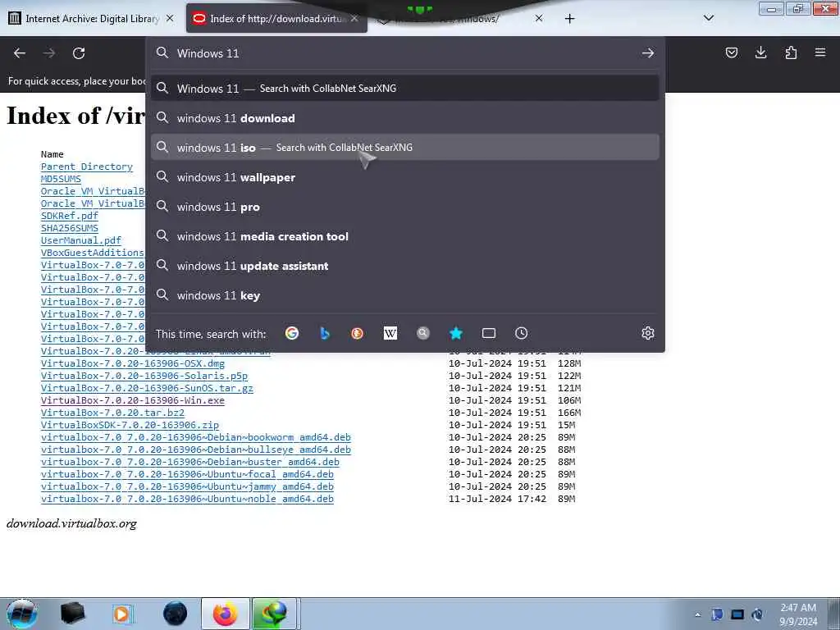Viewport: 840px width, 630px height.
Task: Download VirtualBox-7.0.20-163906-Solaris.p5p
Action: tap(144, 376)
